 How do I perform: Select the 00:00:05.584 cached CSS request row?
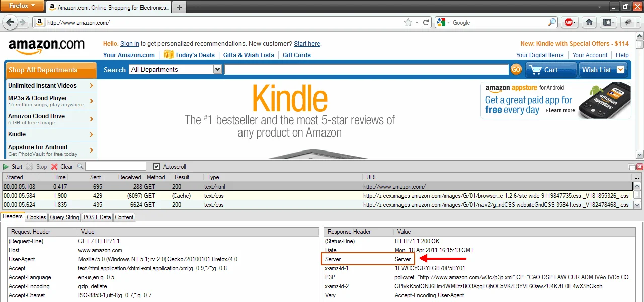coord(317,196)
